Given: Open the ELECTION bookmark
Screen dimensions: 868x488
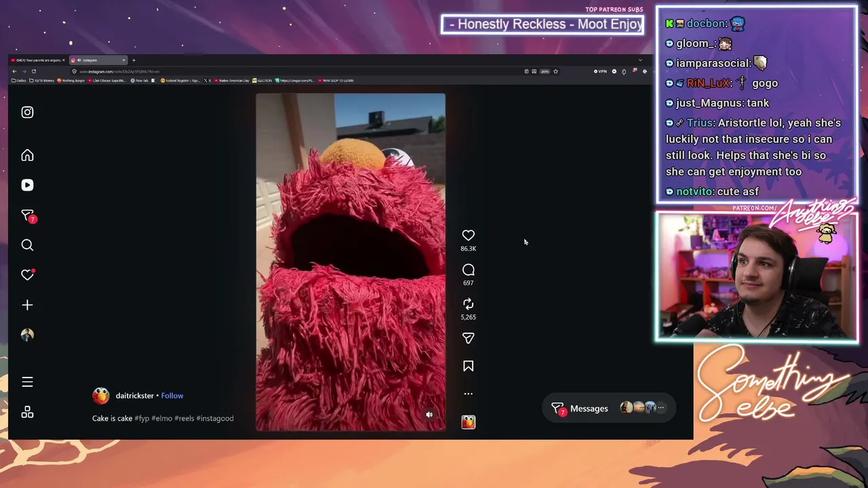Looking at the screenshot, I should point(262,81).
